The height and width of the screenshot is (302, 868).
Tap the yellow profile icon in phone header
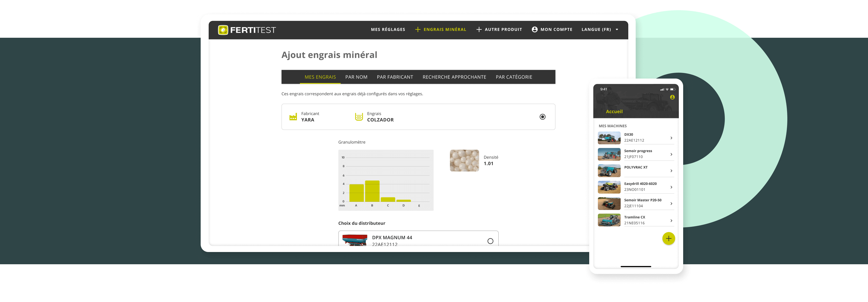[672, 97]
